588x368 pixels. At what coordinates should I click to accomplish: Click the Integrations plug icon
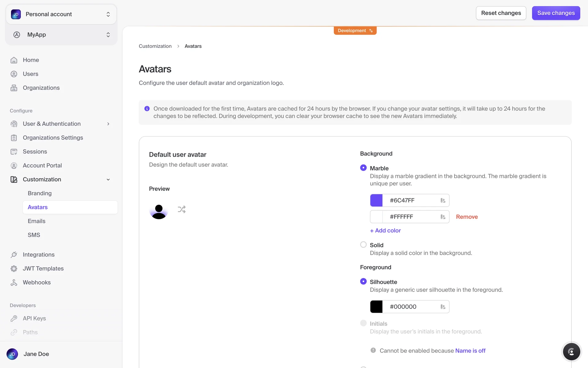click(x=14, y=255)
